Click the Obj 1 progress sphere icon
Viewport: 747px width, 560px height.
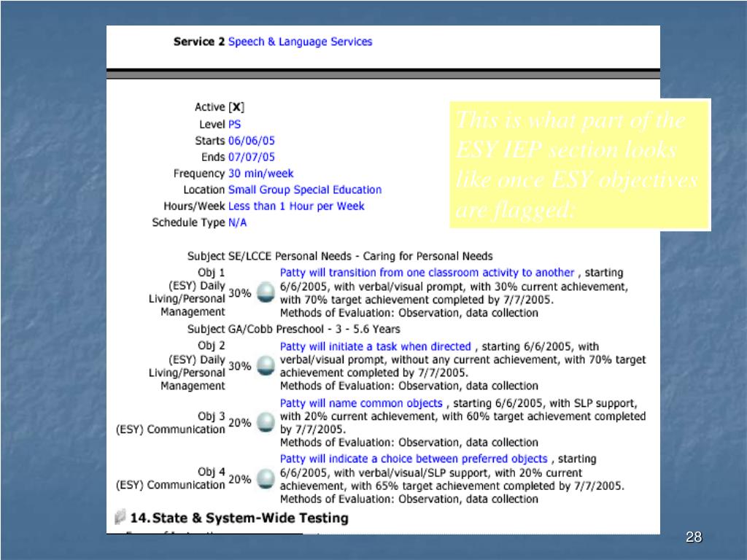266,292
